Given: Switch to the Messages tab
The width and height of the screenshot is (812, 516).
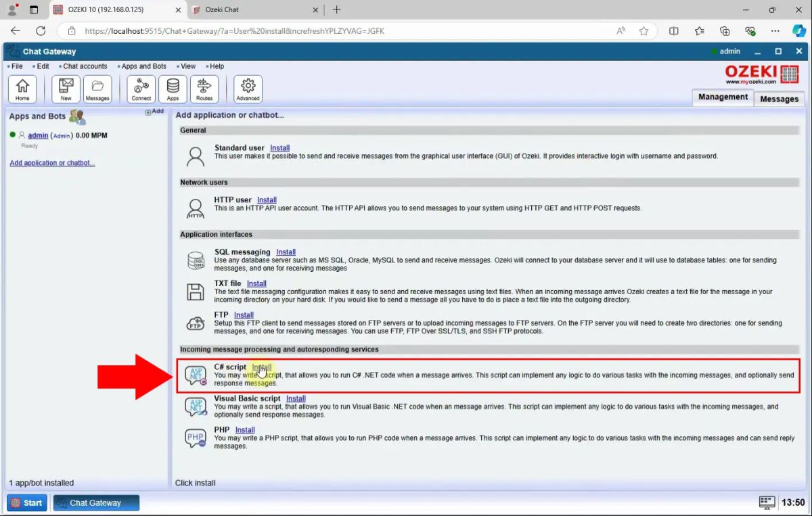Looking at the screenshot, I should pyautogui.click(x=779, y=99).
